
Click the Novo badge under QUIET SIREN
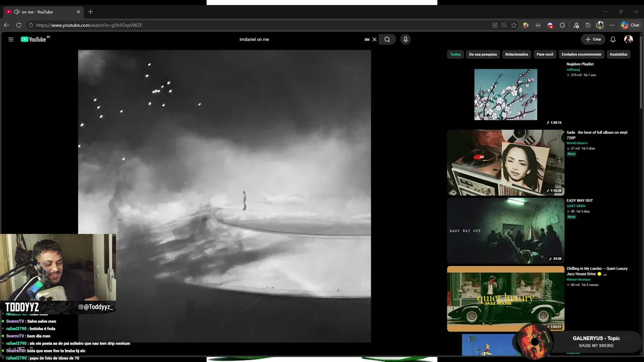tap(572, 217)
